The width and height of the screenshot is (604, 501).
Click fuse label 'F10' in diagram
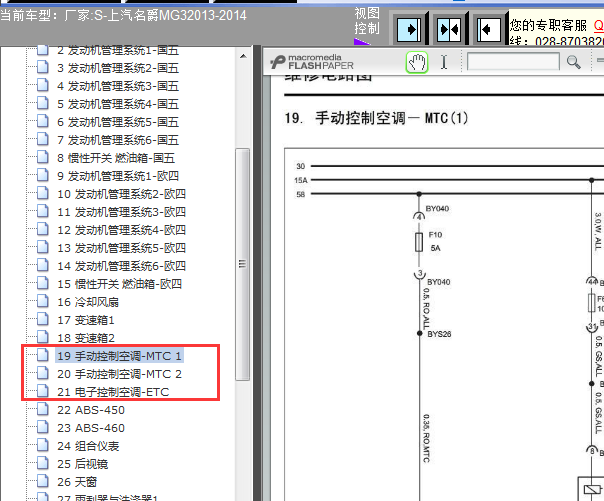coord(435,235)
